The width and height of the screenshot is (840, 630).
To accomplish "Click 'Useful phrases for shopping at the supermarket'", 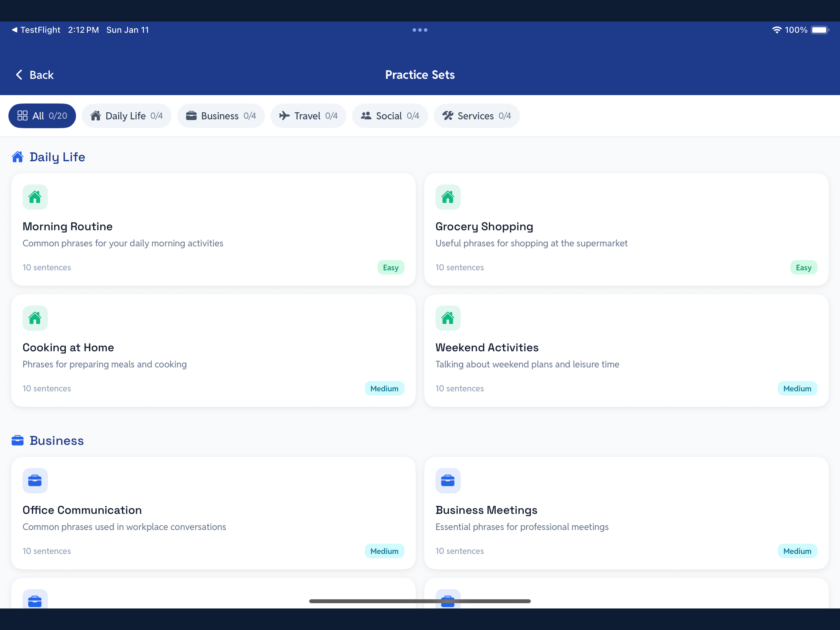I will tap(531, 243).
